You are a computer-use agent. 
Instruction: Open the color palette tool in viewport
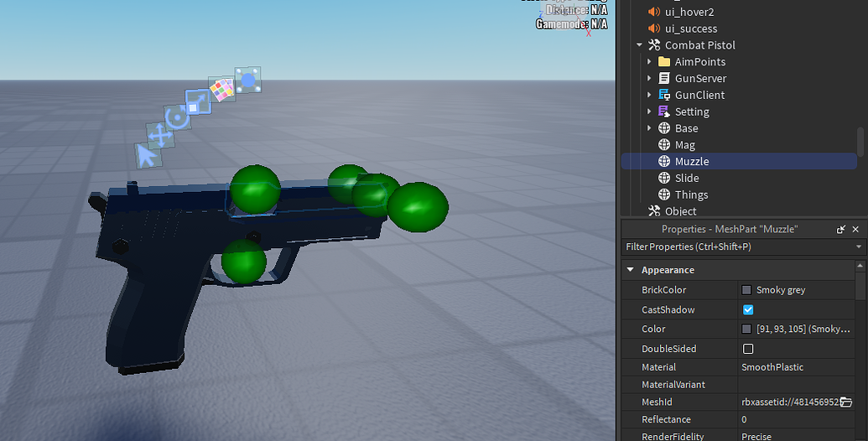point(222,89)
